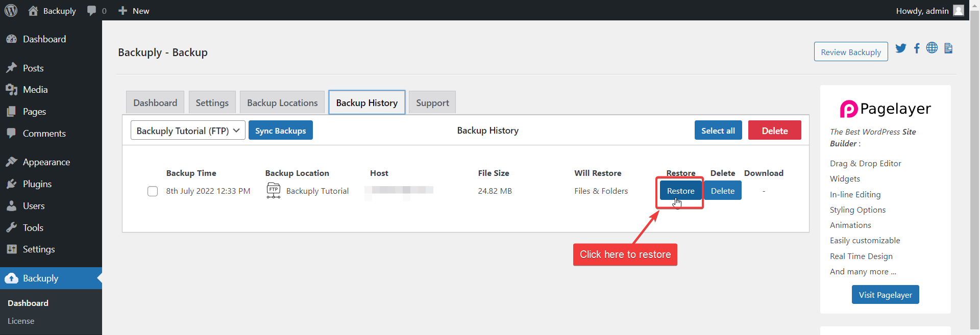Open the New menu in admin bar
Viewport: 980px width, 335px height.
pyautogui.click(x=134, y=11)
